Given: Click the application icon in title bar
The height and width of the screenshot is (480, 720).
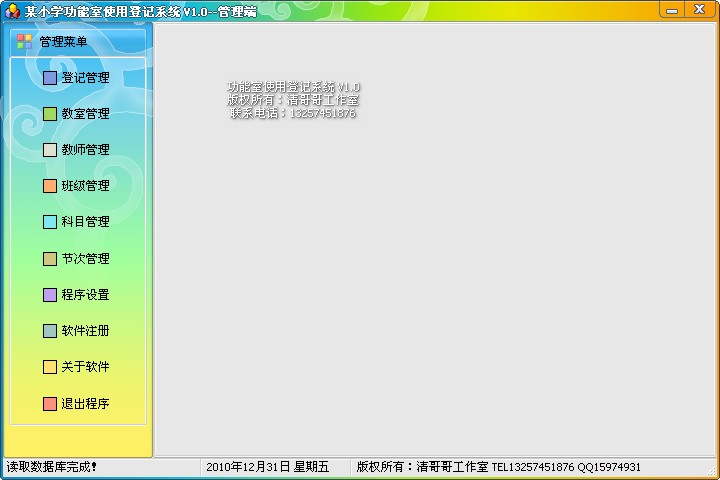Looking at the screenshot, I should pos(12,11).
